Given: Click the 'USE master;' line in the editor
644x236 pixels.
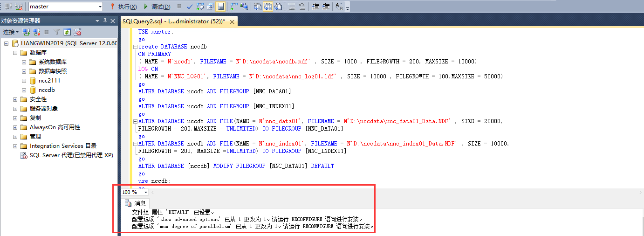Looking at the screenshot, I should point(156,32).
